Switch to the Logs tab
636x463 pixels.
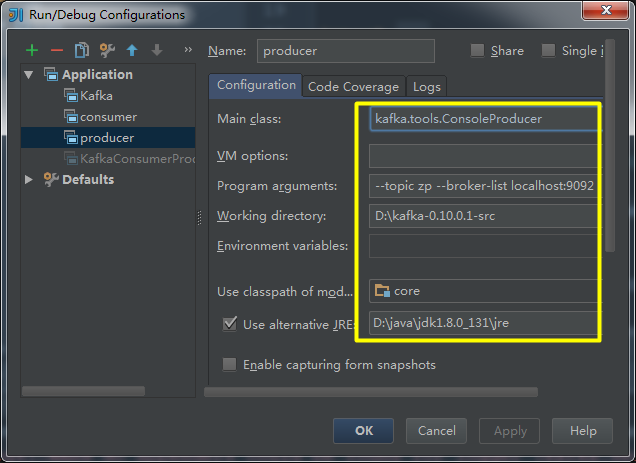point(426,86)
